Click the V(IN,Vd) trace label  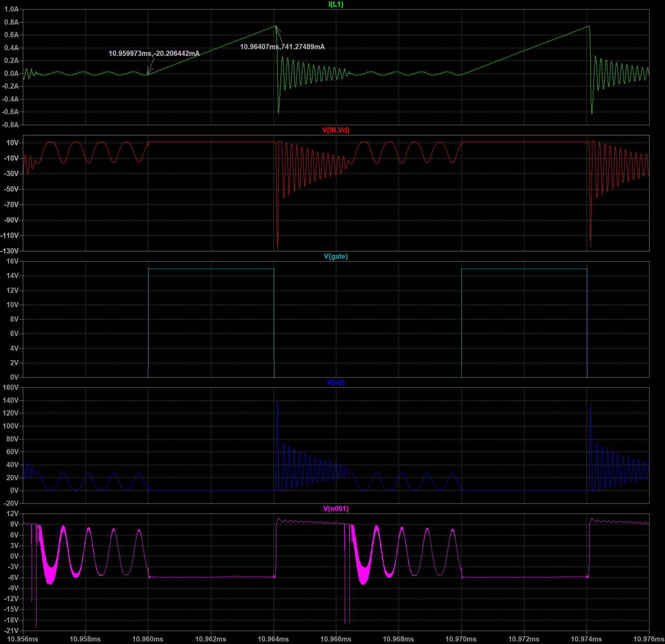pos(336,130)
